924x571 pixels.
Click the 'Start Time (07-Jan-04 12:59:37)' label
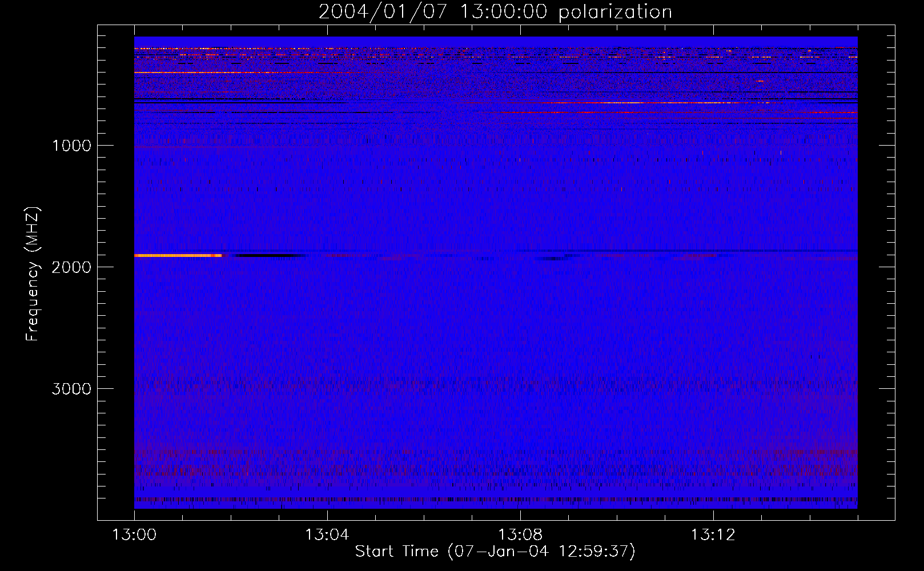coord(495,551)
